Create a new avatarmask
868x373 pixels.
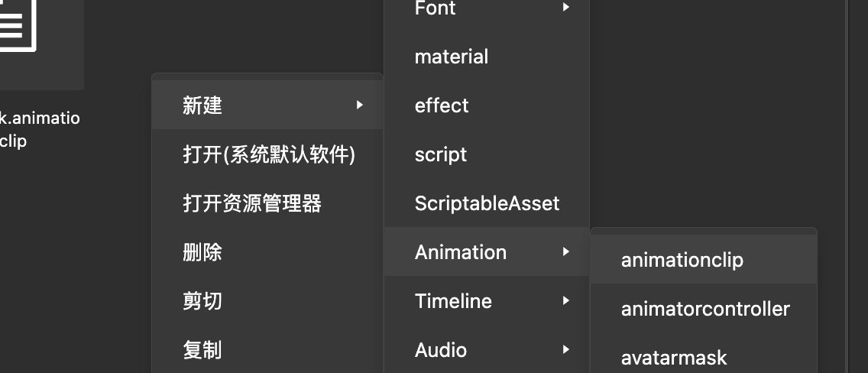[x=704, y=356]
